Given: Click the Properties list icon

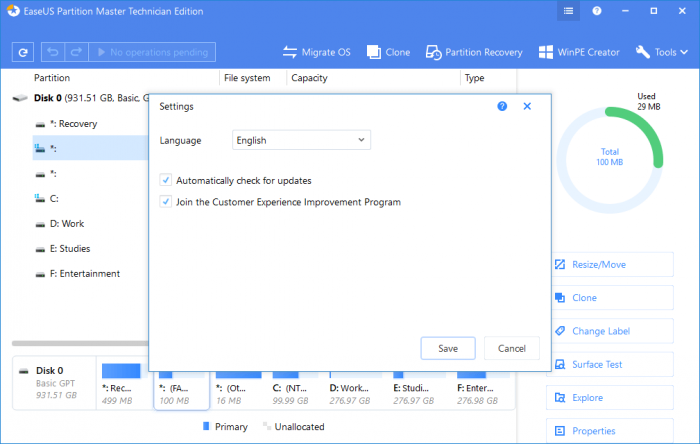Looking at the screenshot, I should [560, 431].
